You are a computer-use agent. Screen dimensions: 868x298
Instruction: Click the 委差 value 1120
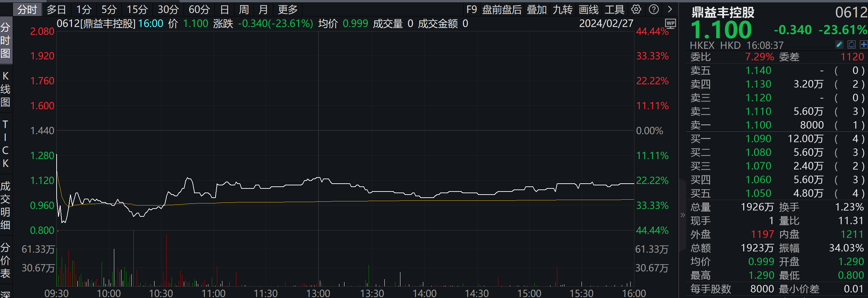click(x=852, y=57)
